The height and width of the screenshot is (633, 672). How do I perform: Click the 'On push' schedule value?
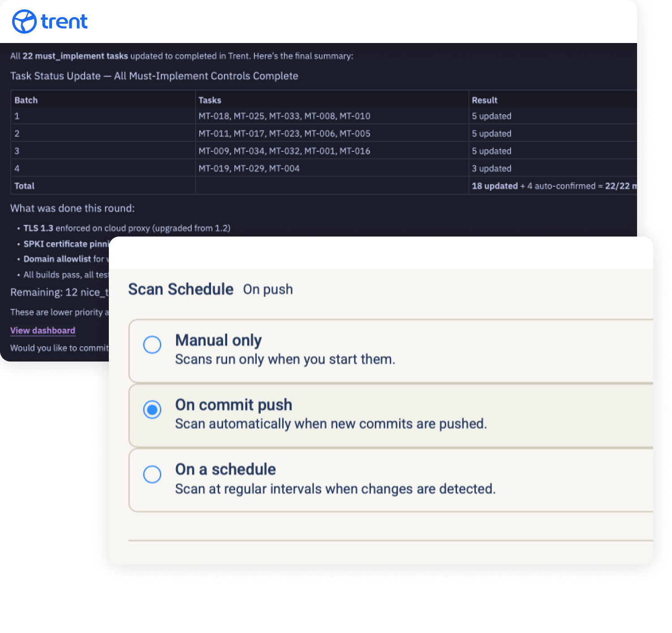coord(268,289)
